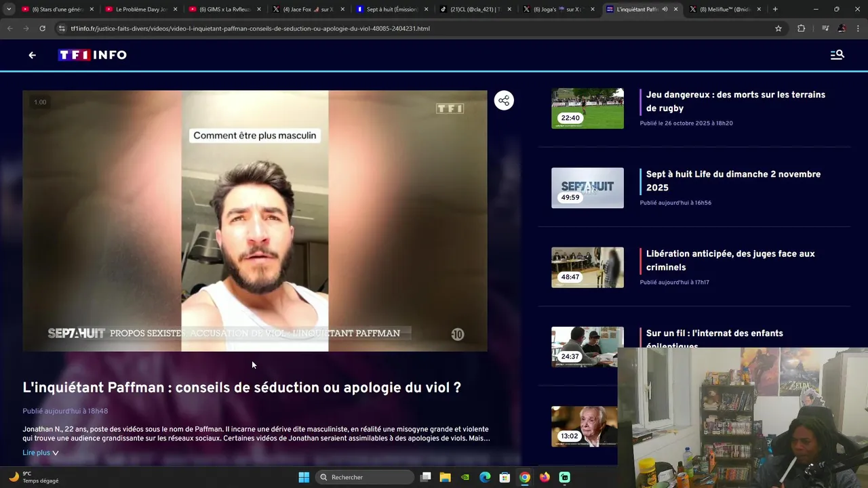Open the site menu and search icon
The image size is (868, 488).
coord(837,55)
